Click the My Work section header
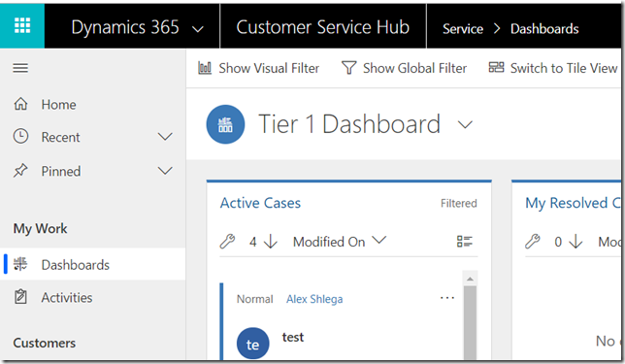The image size is (625, 364). 40,228
